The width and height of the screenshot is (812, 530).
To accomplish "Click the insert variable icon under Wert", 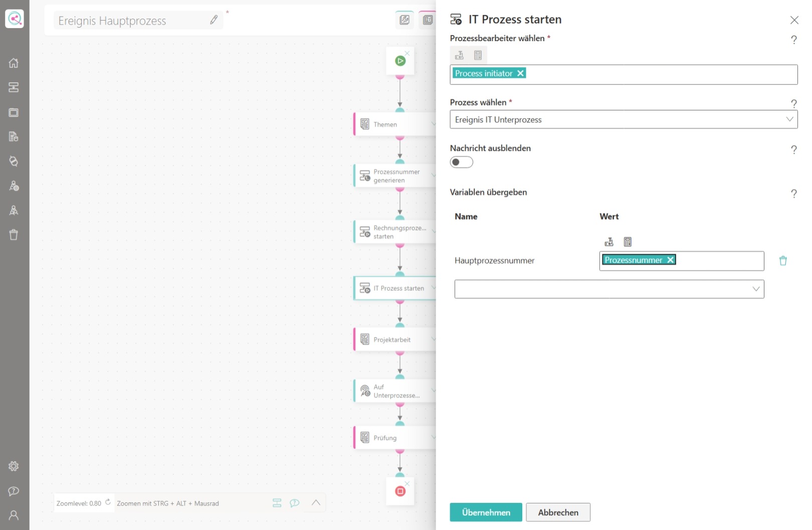I will pos(609,242).
